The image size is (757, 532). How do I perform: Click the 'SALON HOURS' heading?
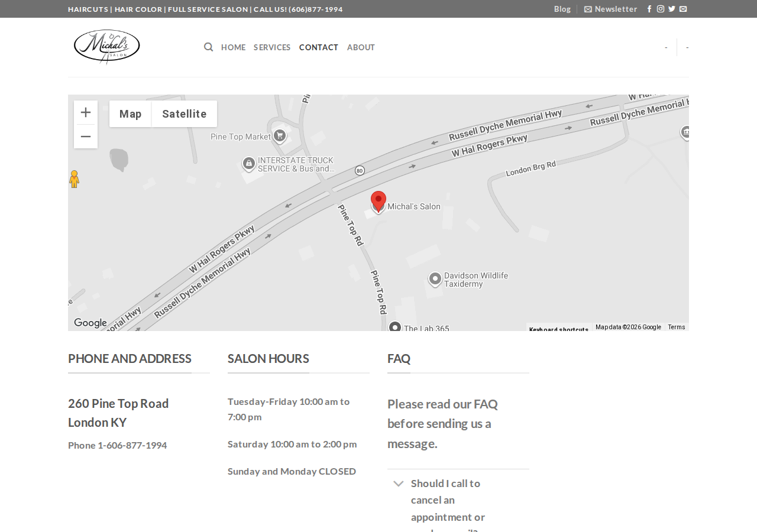pos(268,358)
